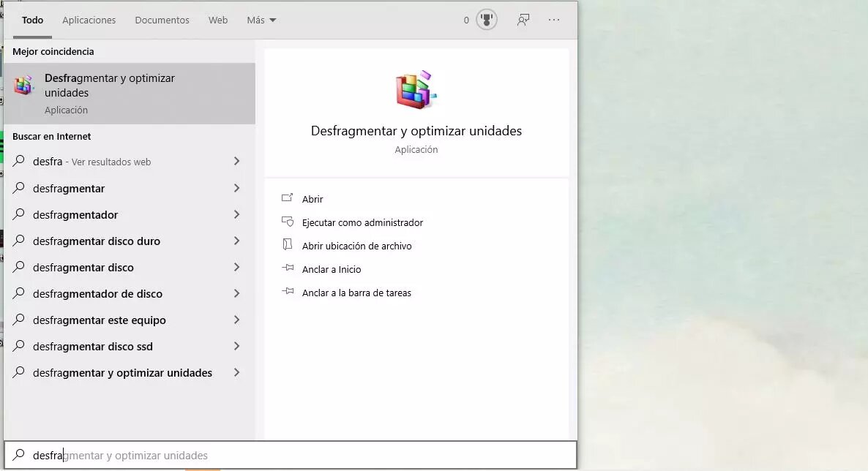Click the magnifier icon in the search box
The width and height of the screenshot is (868, 471).
tap(18, 455)
